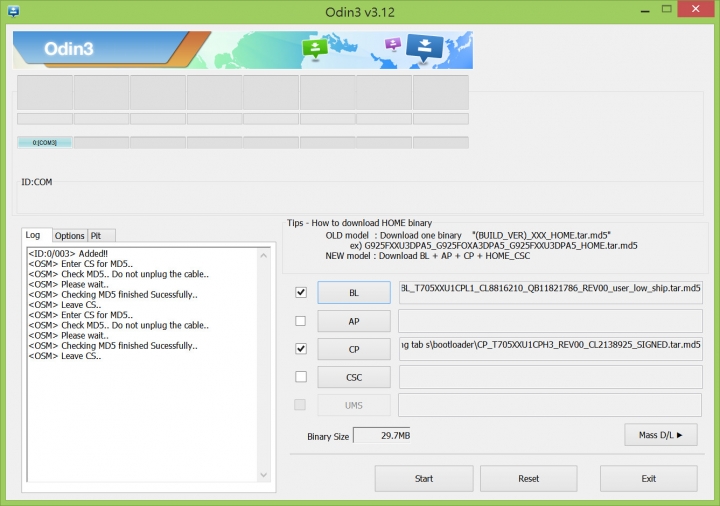
Task: Click the BL file button
Action: click(x=354, y=292)
